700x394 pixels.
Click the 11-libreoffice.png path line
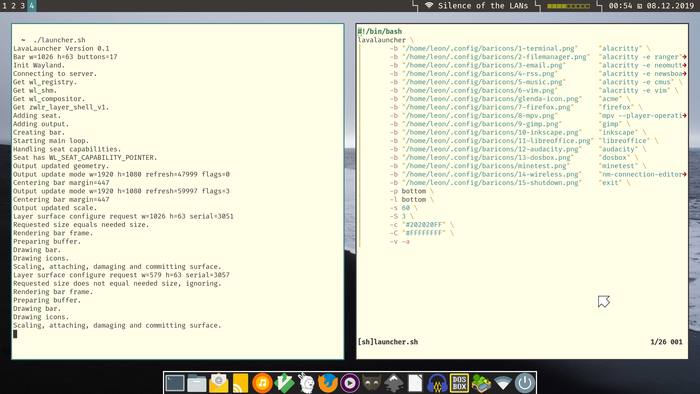tap(498, 141)
